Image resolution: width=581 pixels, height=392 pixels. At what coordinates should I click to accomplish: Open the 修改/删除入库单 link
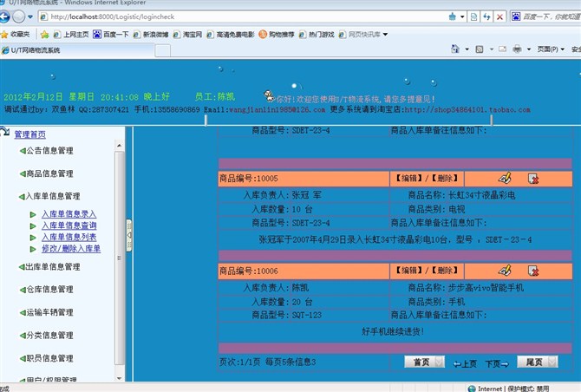[71, 248]
